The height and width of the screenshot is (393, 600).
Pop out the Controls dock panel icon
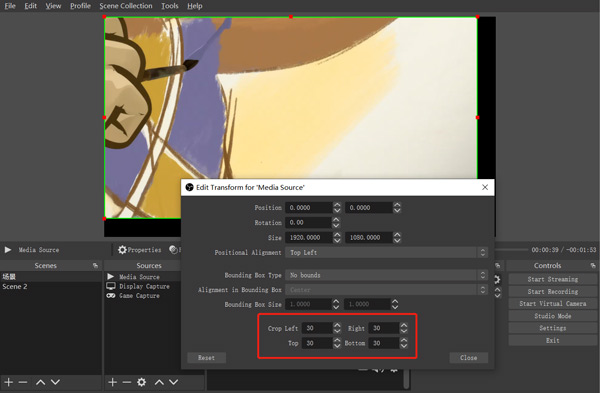point(593,265)
